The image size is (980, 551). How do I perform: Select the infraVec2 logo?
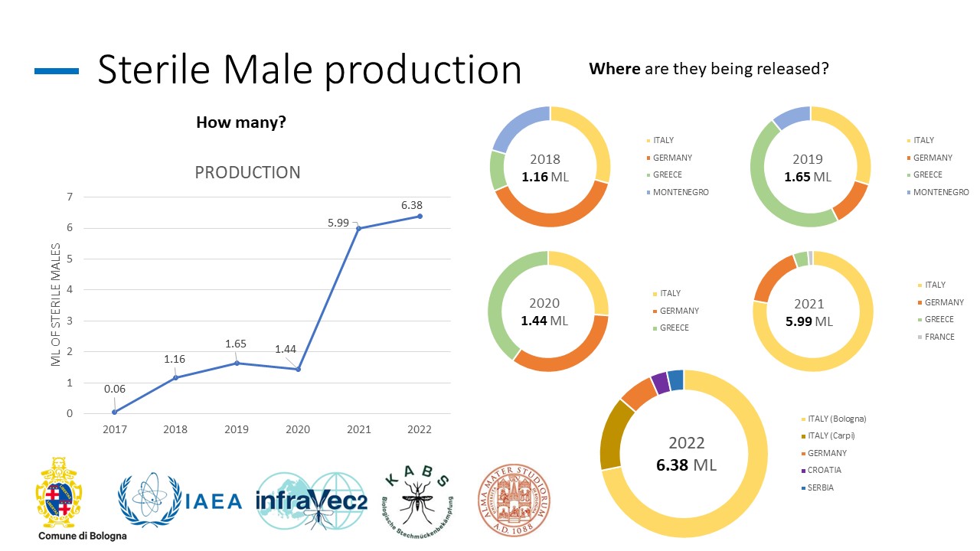(311, 500)
